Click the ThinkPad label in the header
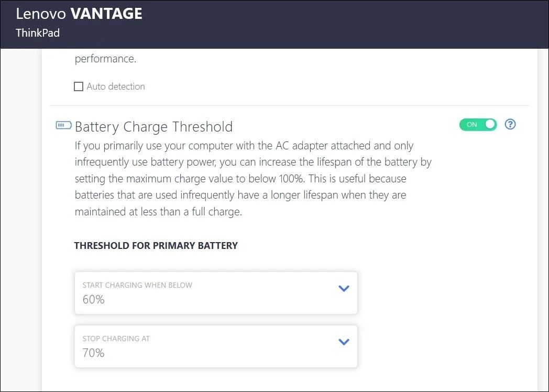The image size is (549, 392). [x=38, y=32]
